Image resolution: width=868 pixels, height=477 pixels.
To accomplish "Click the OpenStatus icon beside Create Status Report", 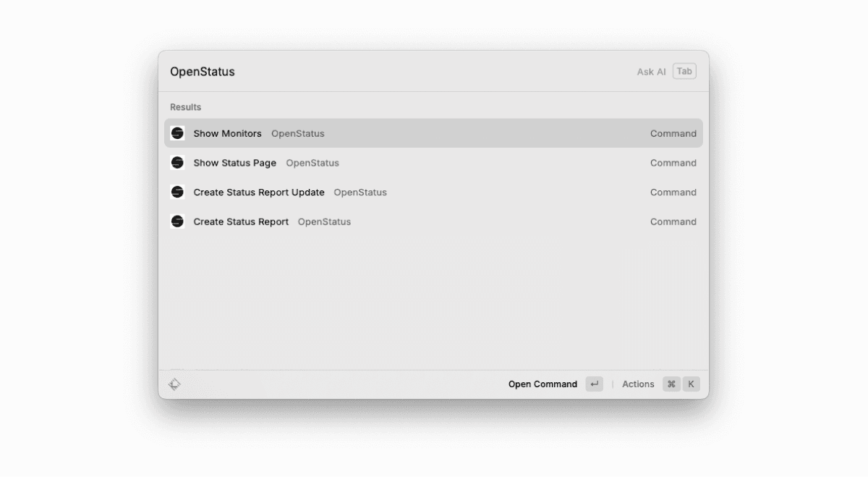I will coord(177,221).
